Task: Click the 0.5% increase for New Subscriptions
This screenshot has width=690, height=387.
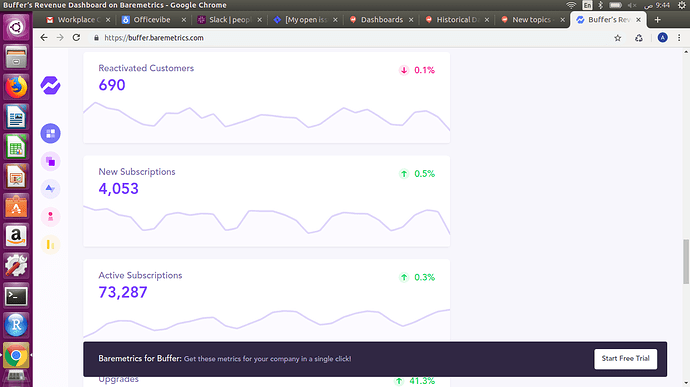Action: (417, 173)
